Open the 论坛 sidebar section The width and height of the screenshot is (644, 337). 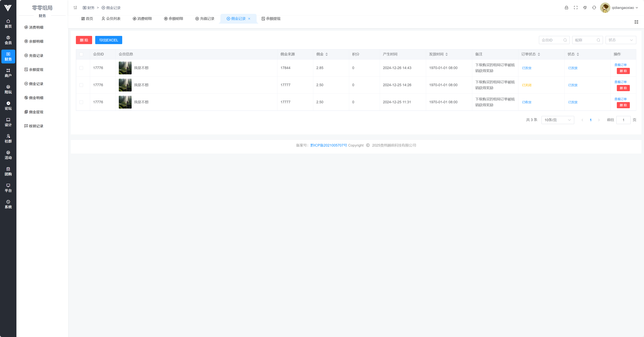pyautogui.click(x=8, y=105)
